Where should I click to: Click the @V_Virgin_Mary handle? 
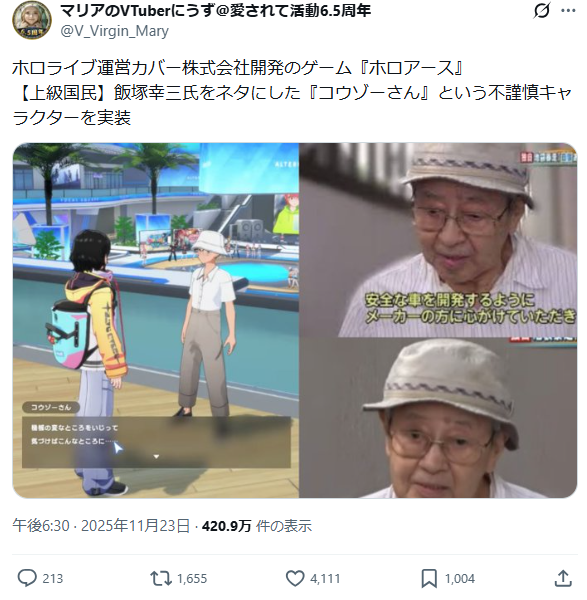pyautogui.click(x=114, y=31)
